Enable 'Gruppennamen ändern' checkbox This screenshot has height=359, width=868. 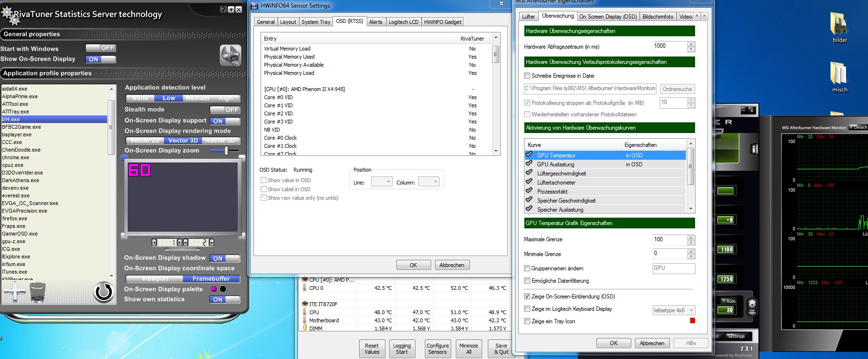(x=527, y=268)
